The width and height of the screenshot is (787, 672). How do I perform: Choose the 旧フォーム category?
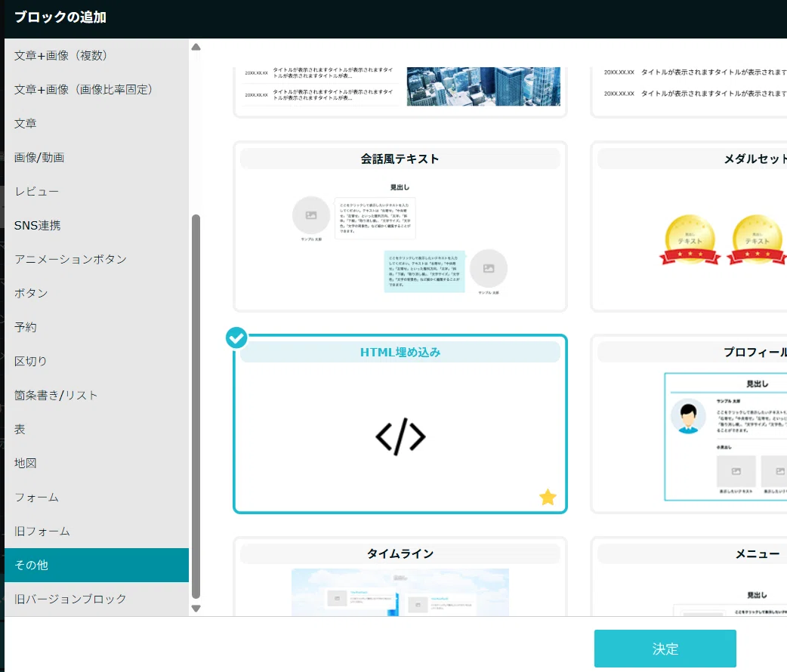[97, 531]
